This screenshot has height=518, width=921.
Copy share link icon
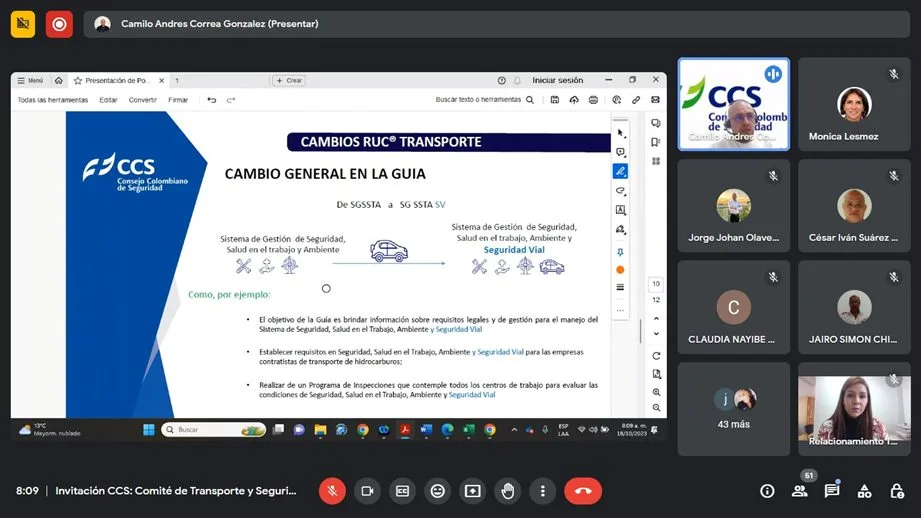point(636,100)
